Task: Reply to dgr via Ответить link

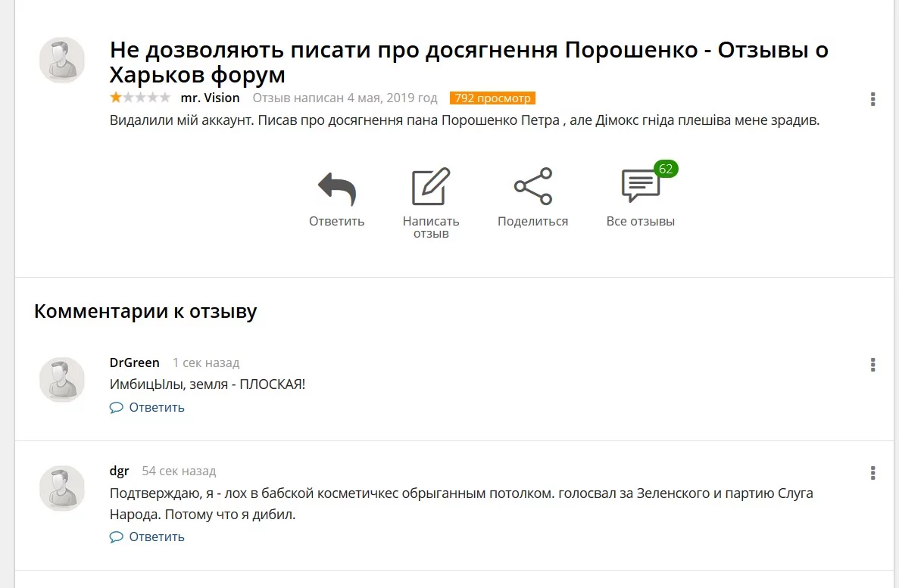Action: click(155, 537)
